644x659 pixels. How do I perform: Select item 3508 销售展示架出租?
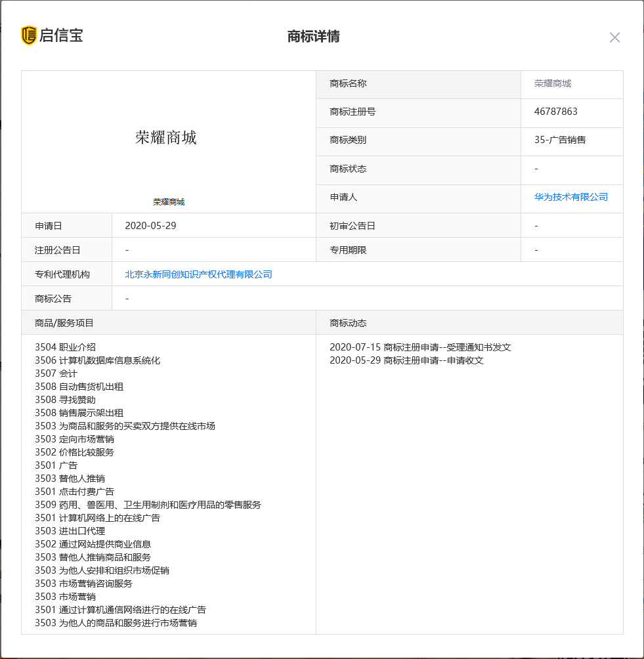(x=79, y=413)
